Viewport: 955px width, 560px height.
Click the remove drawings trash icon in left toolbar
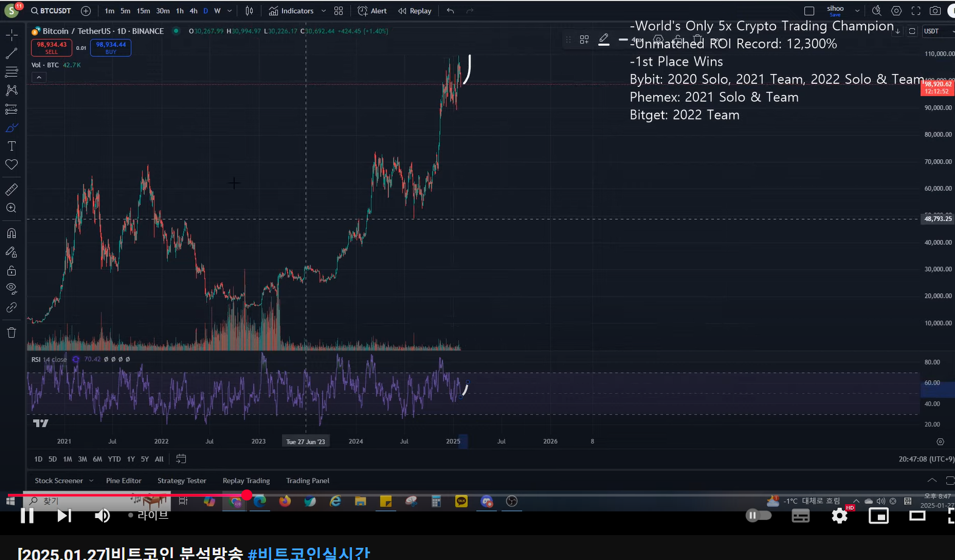(12, 332)
